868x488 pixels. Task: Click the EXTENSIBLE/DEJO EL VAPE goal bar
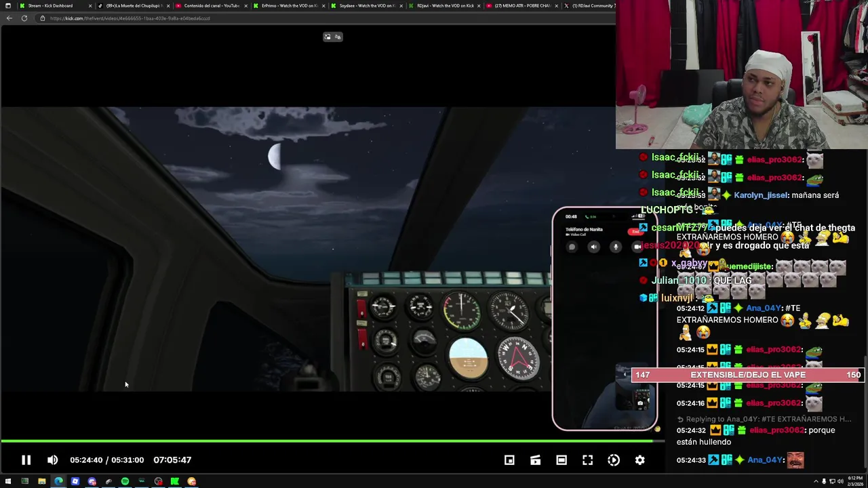747,375
